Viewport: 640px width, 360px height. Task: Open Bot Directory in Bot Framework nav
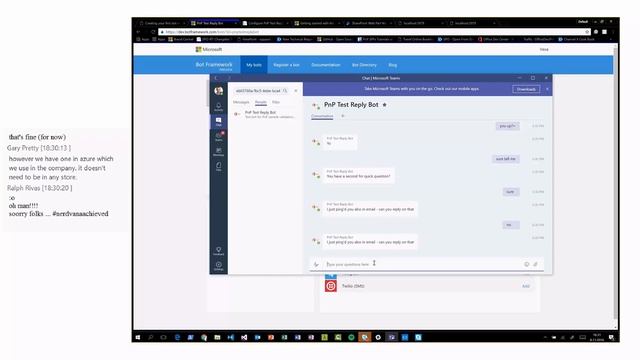(364, 65)
